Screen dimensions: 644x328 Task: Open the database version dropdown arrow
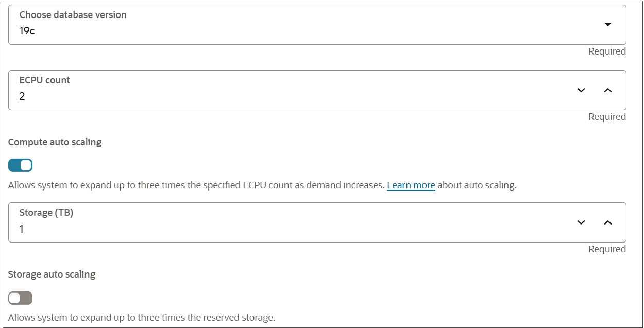point(607,24)
